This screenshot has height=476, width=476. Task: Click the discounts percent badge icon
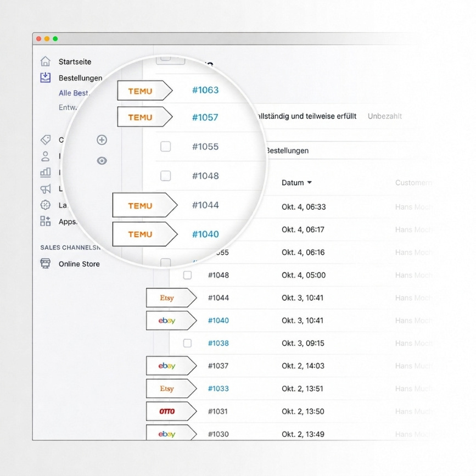tap(46, 205)
